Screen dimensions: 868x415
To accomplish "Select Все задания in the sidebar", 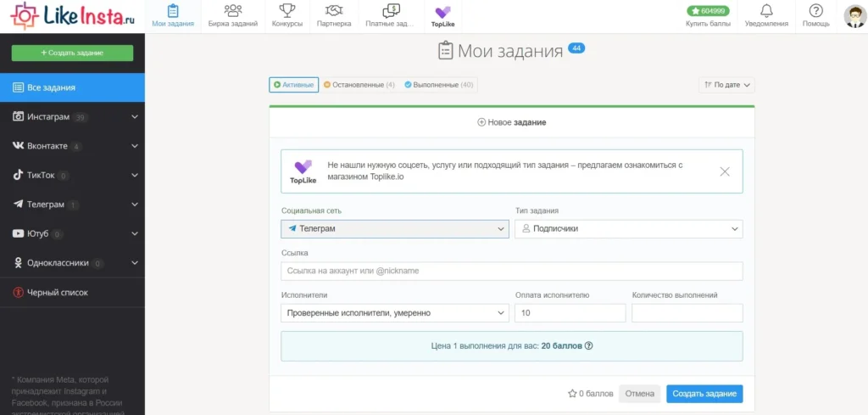I will (x=73, y=87).
